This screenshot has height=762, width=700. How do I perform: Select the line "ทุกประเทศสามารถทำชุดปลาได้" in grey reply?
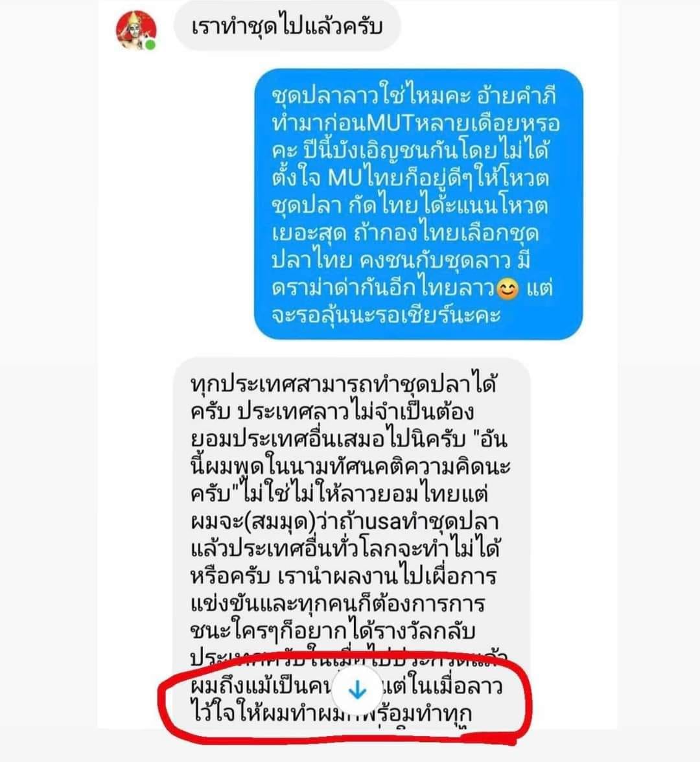tap(344, 384)
